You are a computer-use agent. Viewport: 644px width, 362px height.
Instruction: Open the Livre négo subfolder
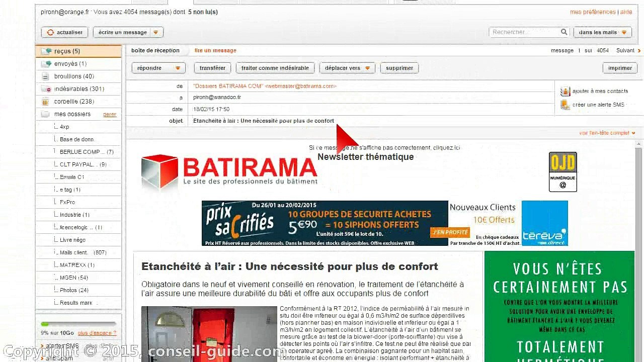tap(72, 240)
